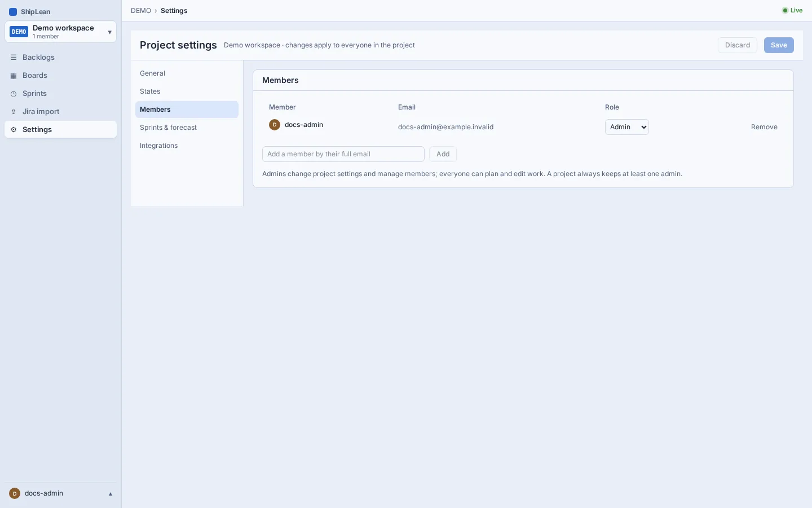
Task: Click the Add member button
Action: [443, 154]
